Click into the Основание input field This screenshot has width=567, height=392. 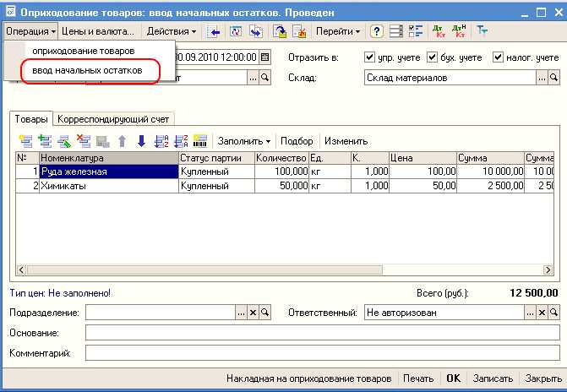point(323,333)
